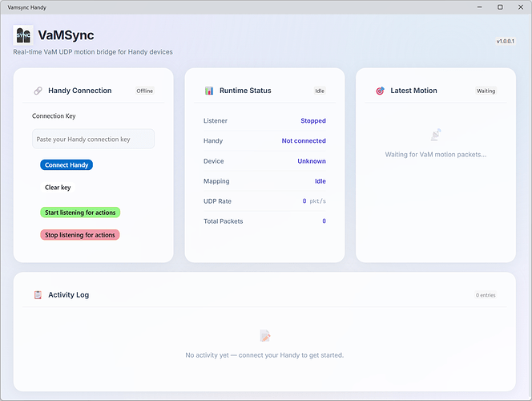Click the Runtime Status heading
This screenshot has height=401, width=532.
[245, 91]
